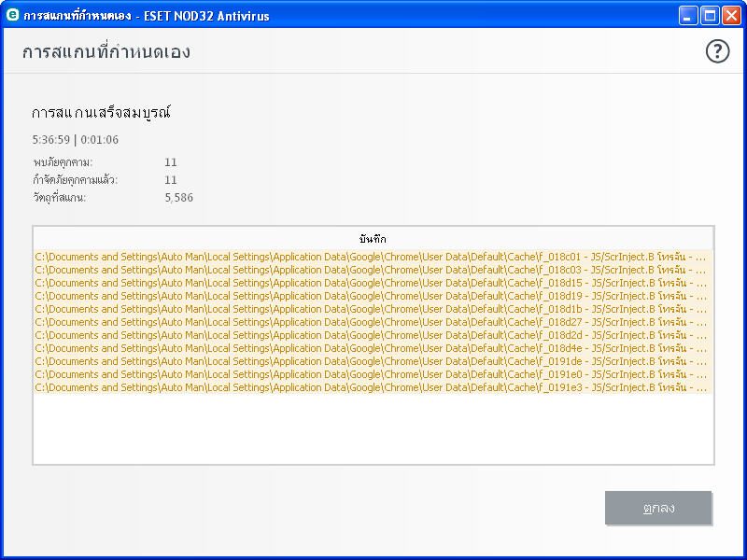Click the ตกลง button
Image resolution: width=747 pixels, height=560 pixels.
[x=658, y=508]
